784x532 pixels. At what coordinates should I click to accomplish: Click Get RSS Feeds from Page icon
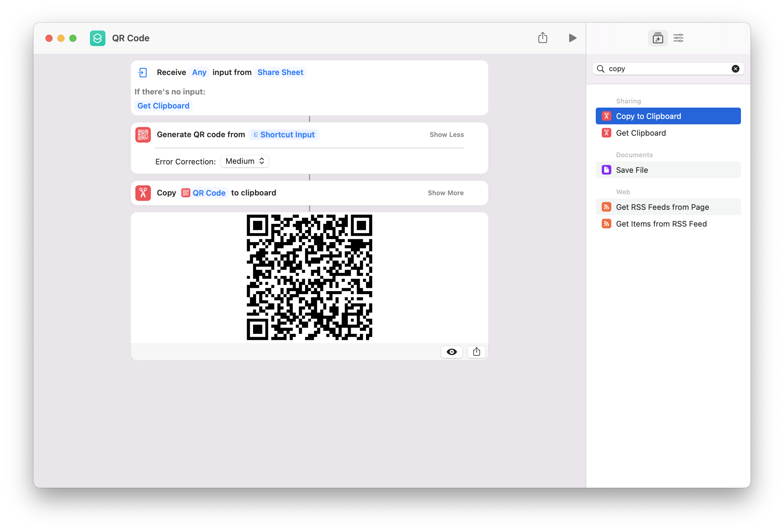606,207
